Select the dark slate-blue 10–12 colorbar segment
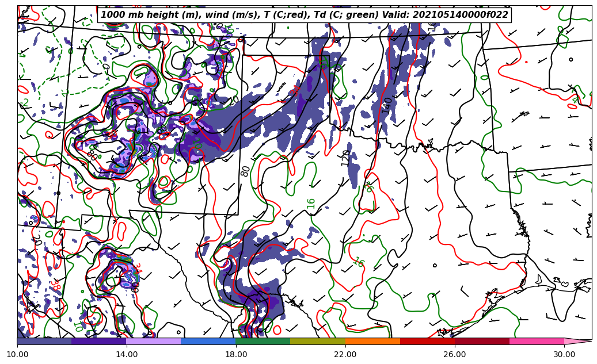 [44, 341]
